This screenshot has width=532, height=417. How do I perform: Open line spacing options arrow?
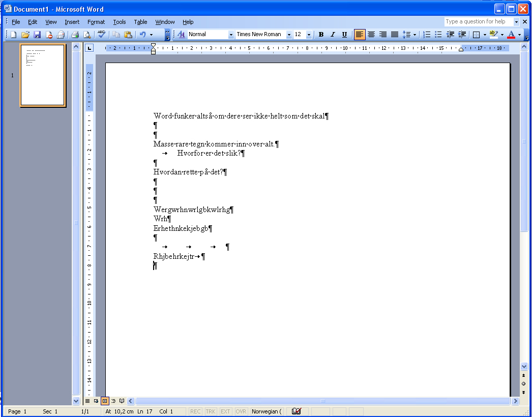tap(415, 34)
